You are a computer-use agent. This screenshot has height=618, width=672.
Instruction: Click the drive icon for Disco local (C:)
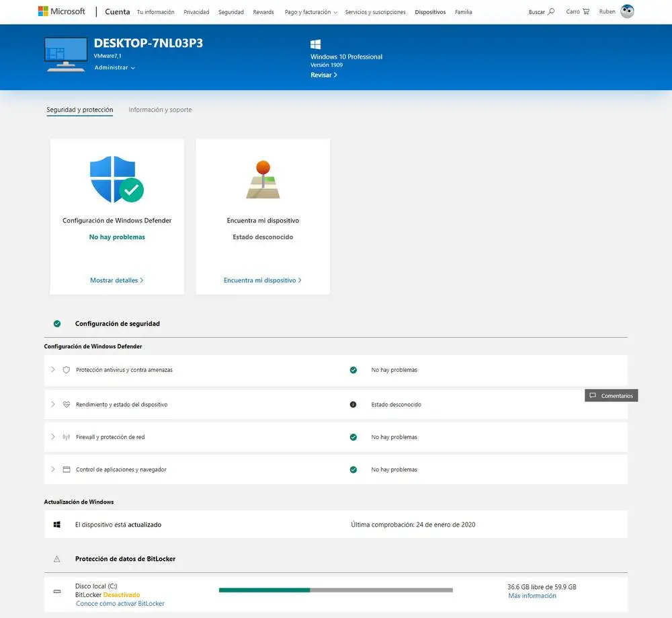57,591
